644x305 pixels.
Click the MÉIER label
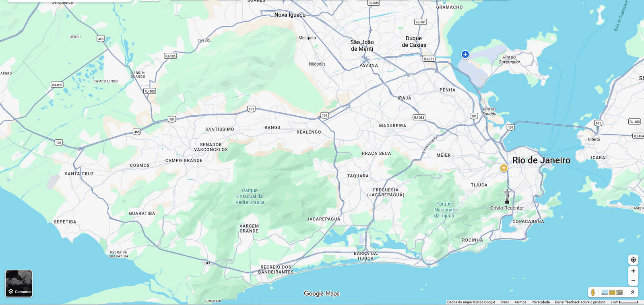(444, 155)
